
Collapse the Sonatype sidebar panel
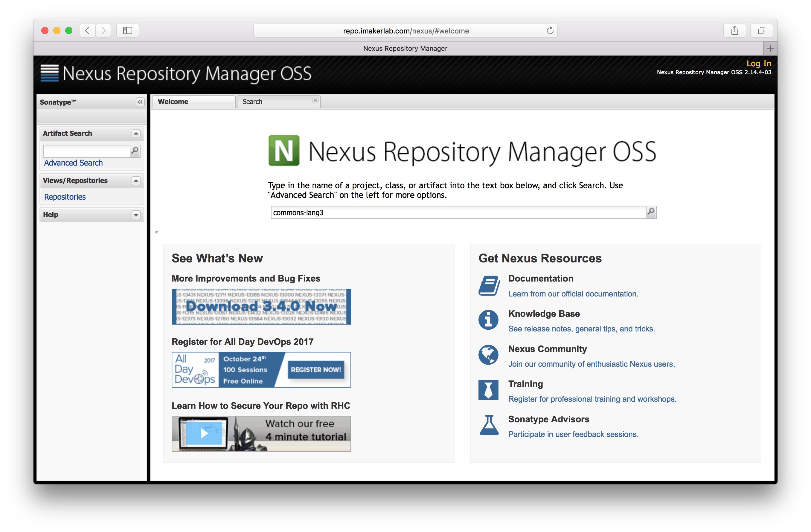140,102
